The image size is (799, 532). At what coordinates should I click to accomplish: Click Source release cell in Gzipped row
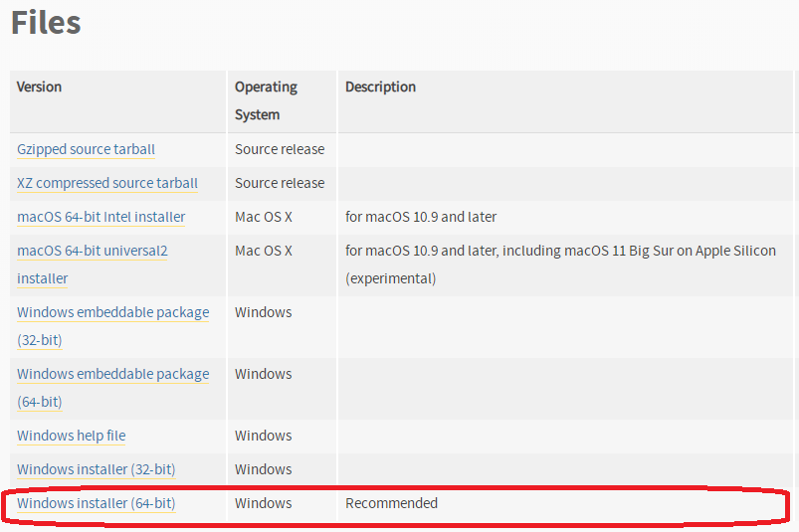[279, 149]
